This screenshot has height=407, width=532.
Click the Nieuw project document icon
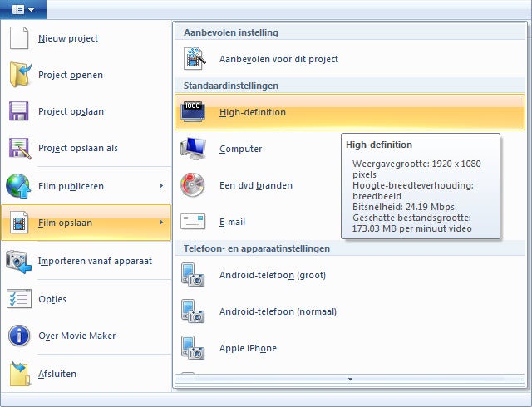pyautogui.click(x=19, y=38)
